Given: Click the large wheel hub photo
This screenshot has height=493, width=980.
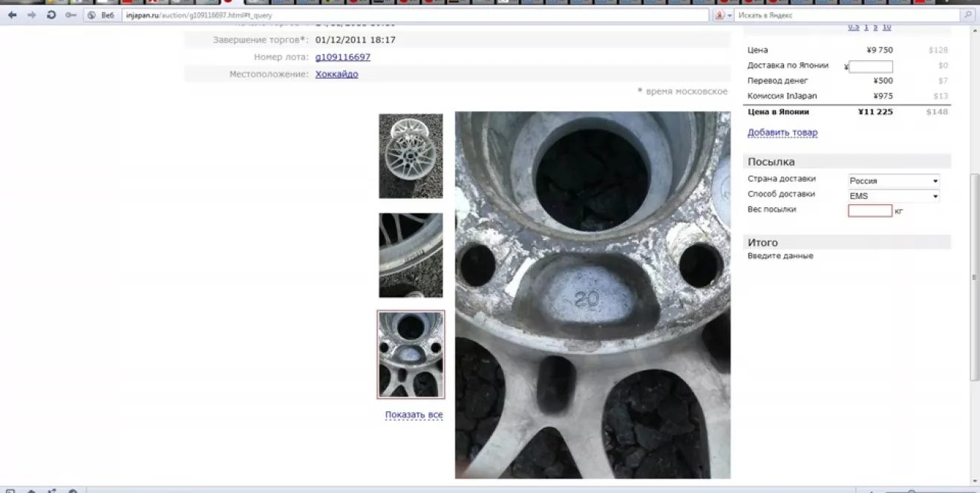Looking at the screenshot, I should 592,295.
